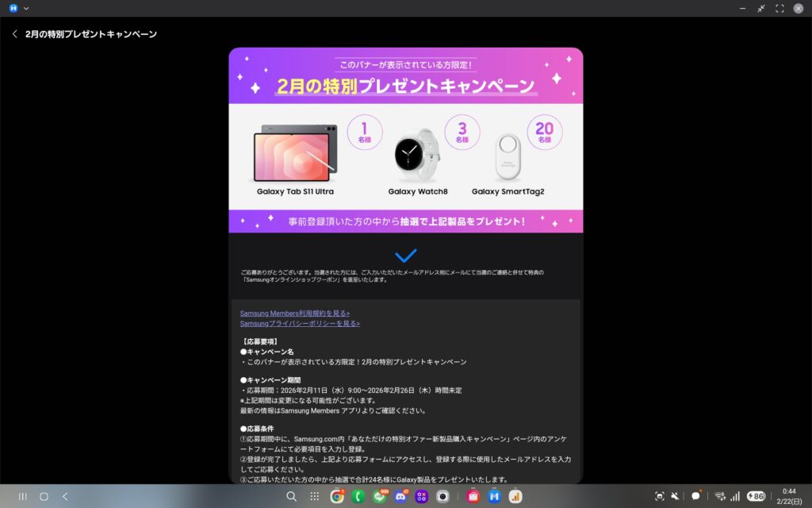Click the ご応募ありがとうございます confirmation message
Image resolution: width=812 pixels, height=508 pixels.
click(392, 275)
